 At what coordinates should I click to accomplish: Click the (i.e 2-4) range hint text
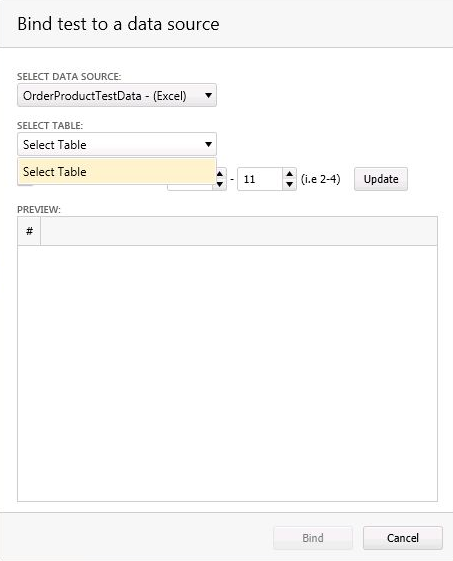(321, 179)
